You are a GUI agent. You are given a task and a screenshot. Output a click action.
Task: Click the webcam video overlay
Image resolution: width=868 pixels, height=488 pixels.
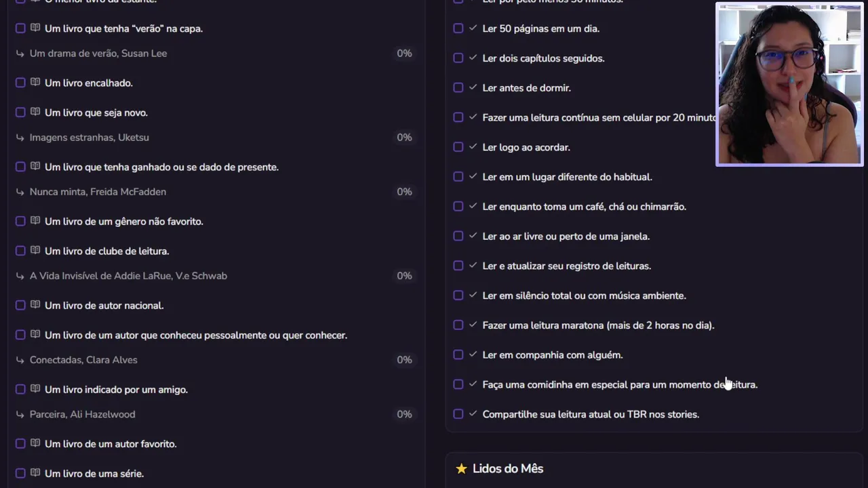(x=789, y=84)
